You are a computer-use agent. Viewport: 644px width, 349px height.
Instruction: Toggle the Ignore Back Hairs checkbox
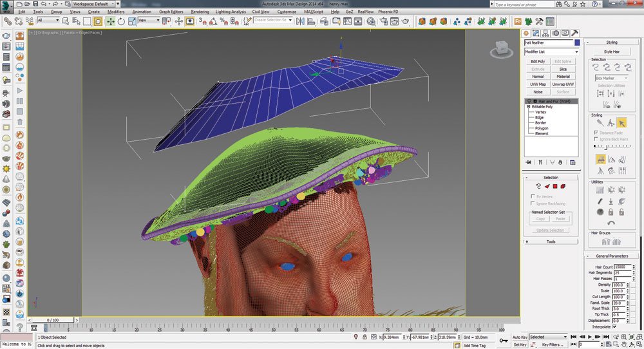click(x=596, y=139)
